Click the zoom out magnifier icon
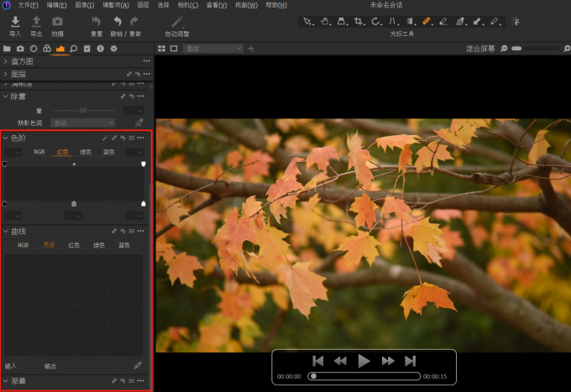571x392 pixels. (x=504, y=49)
